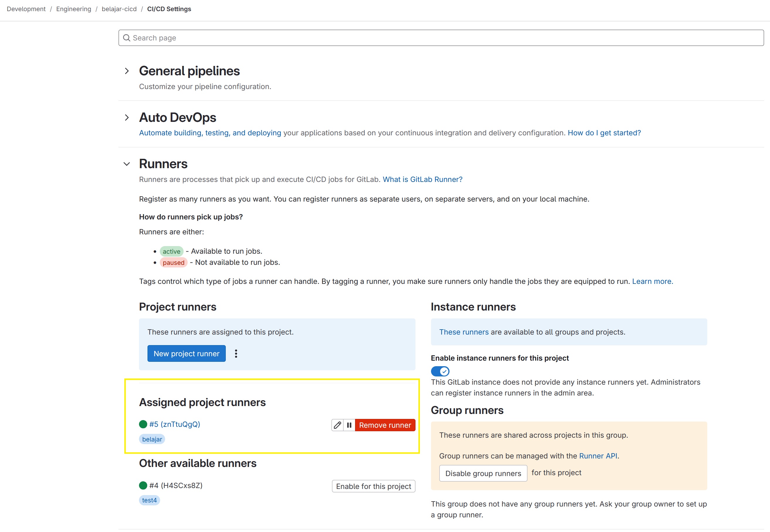Viewport: 770px width, 532px height.
Task: Enable runner #4 for this project
Action: [373, 486]
